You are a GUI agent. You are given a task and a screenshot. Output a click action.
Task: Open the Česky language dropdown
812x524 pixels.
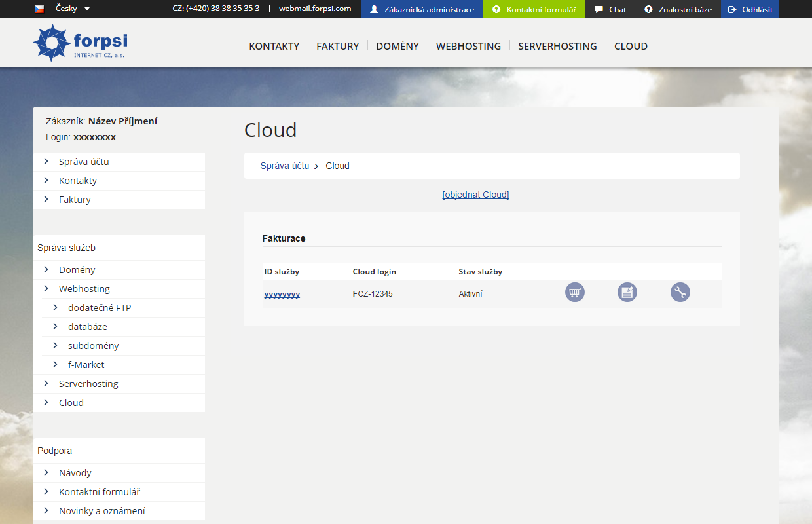tap(73, 9)
